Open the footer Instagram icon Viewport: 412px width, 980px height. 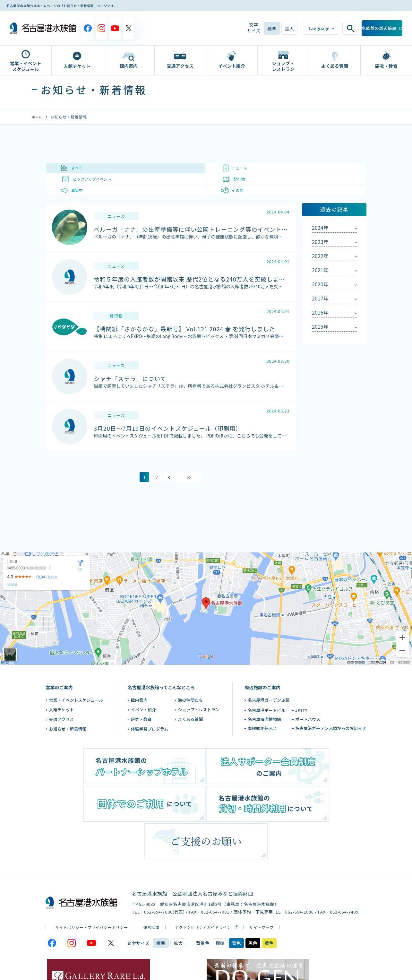point(72,943)
